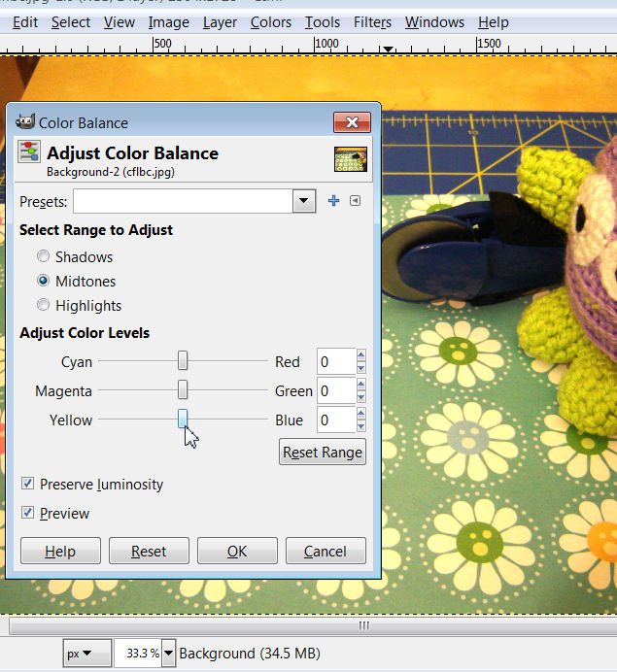Increase the Blue value with up arrow
The width and height of the screenshot is (617, 672).
coord(361,413)
